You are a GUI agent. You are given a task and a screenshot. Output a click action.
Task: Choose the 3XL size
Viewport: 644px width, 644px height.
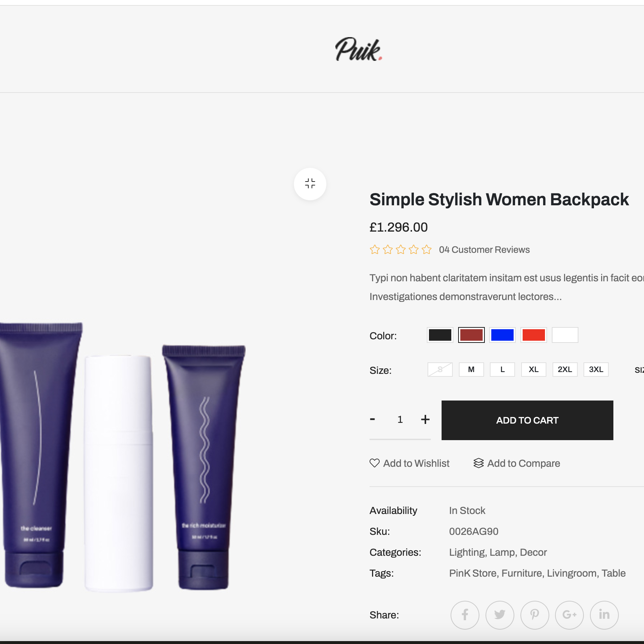[x=596, y=370]
